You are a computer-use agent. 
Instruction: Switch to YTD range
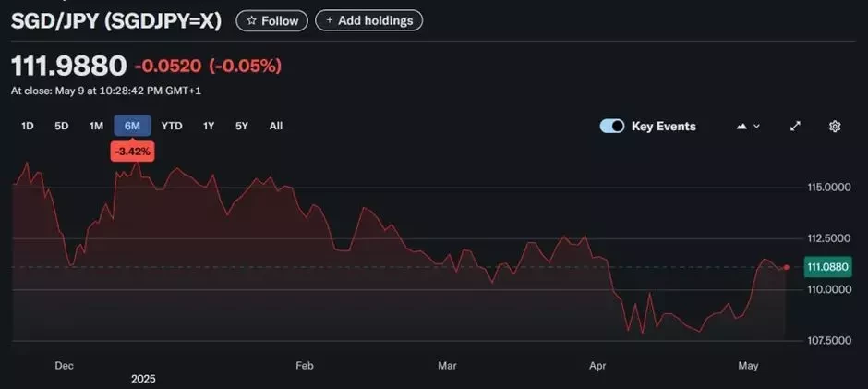click(172, 126)
